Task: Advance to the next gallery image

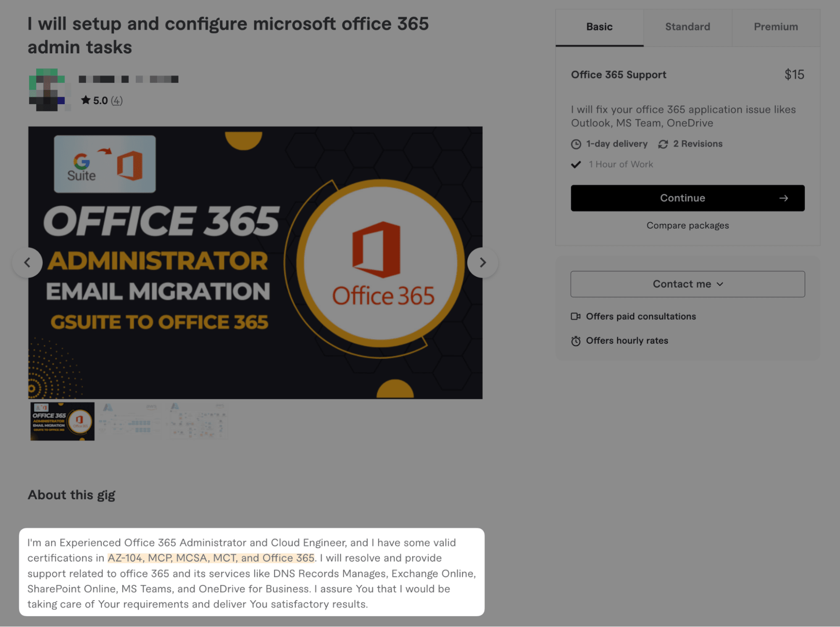Action: (x=482, y=263)
